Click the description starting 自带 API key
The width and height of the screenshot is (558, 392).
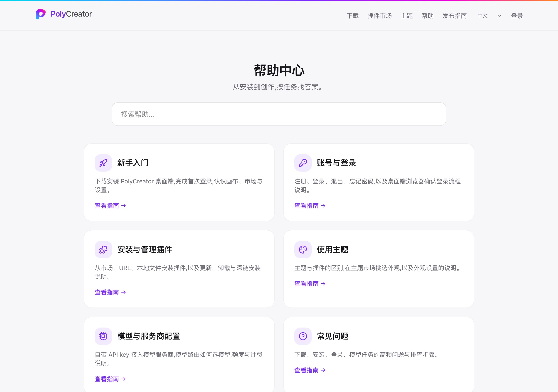point(179,359)
